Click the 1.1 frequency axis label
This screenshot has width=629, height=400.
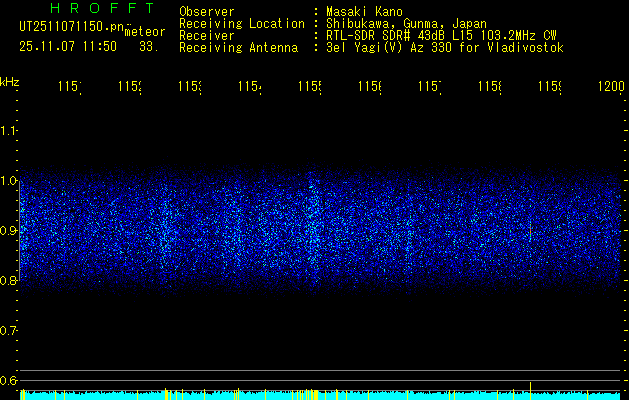(9, 131)
